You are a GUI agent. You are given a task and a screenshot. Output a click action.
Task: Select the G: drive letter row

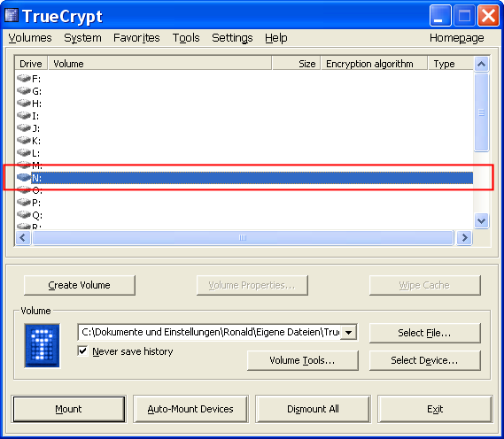244,91
